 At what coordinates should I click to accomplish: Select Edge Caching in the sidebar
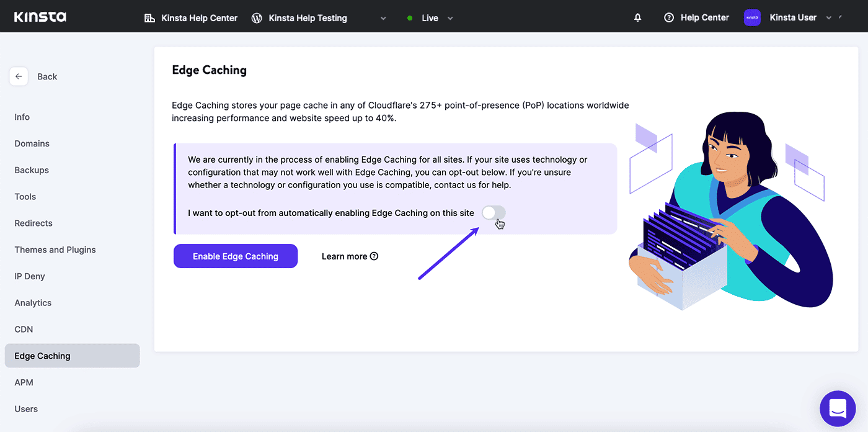(42, 356)
